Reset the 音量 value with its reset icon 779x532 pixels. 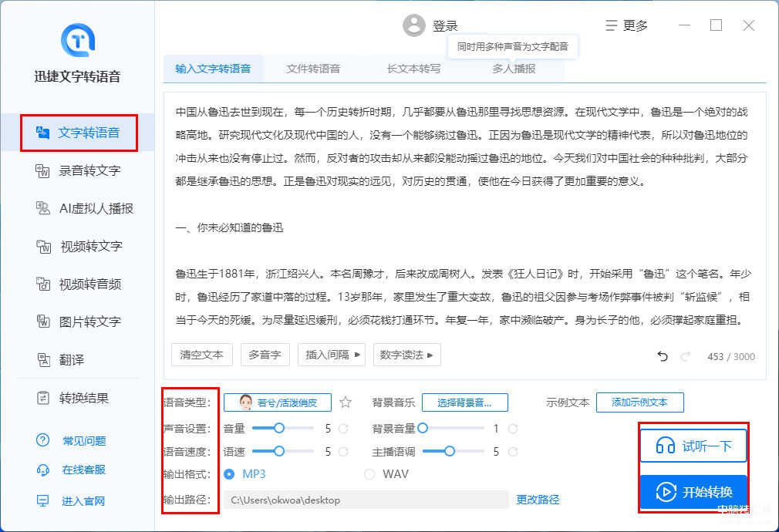pos(343,429)
